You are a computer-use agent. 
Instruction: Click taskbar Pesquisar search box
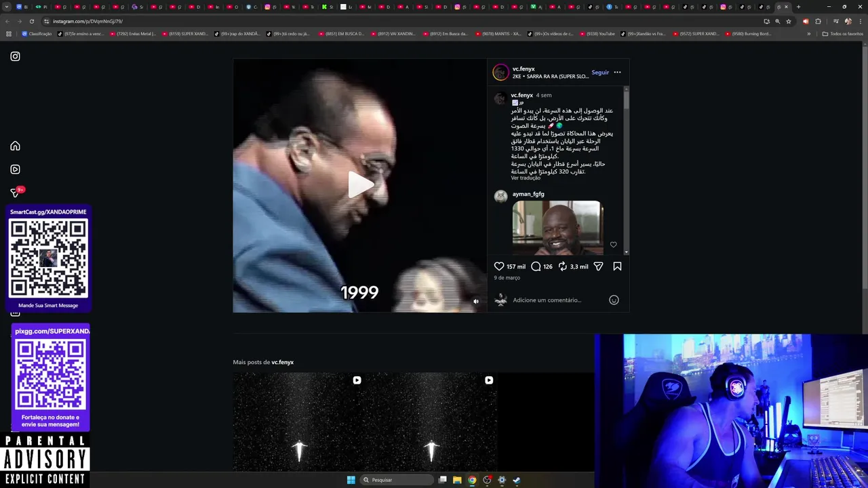[x=397, y=480]
